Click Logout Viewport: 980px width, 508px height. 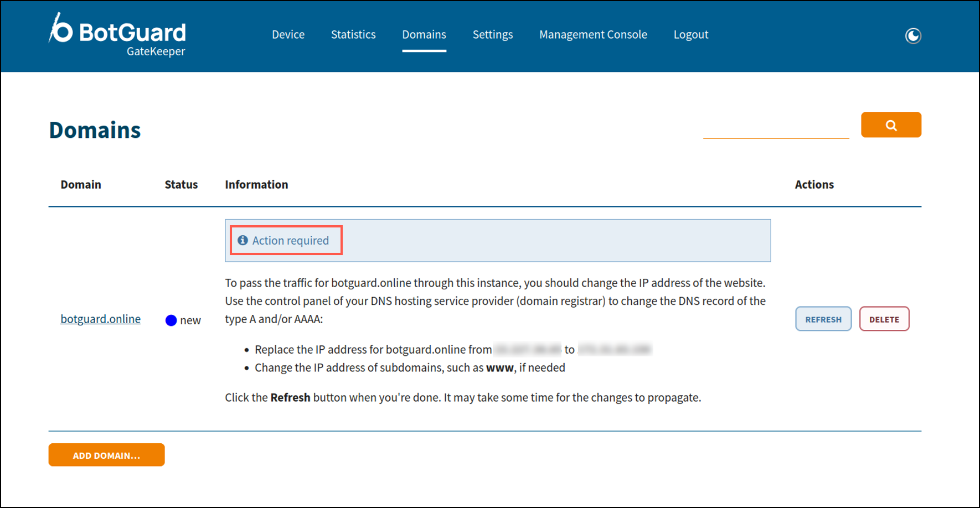pos(691,34)
